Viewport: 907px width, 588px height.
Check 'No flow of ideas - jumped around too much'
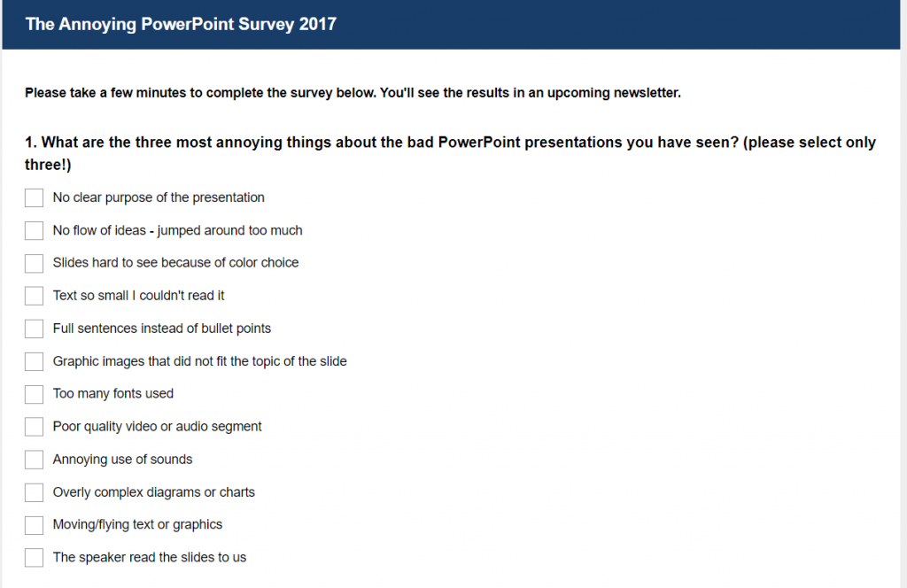coord(33,230)
